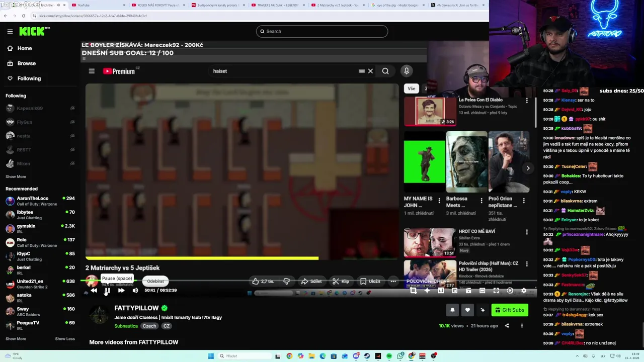Screen dimensions: 644x362
Task: Open Following in Kick sidebar
Action: 24,78
